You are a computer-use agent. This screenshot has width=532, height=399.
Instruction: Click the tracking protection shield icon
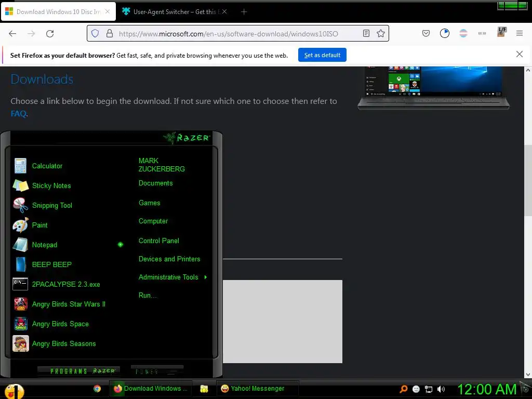[x=95, y=33]
